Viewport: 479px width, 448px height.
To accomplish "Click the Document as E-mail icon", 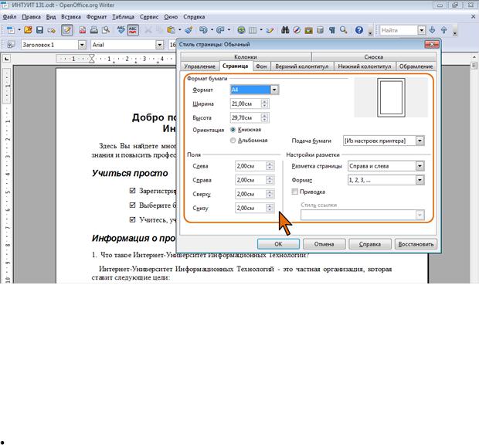I will tap(52, 30).
